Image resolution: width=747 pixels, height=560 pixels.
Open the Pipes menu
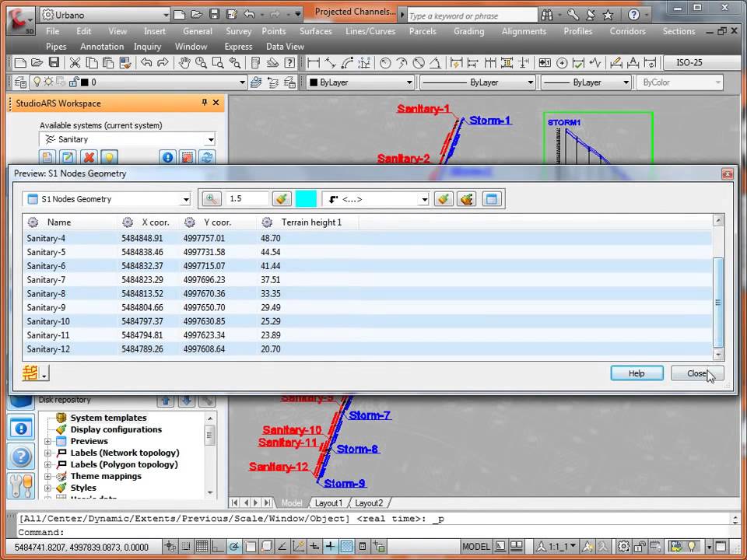click(x=56, y=47)
